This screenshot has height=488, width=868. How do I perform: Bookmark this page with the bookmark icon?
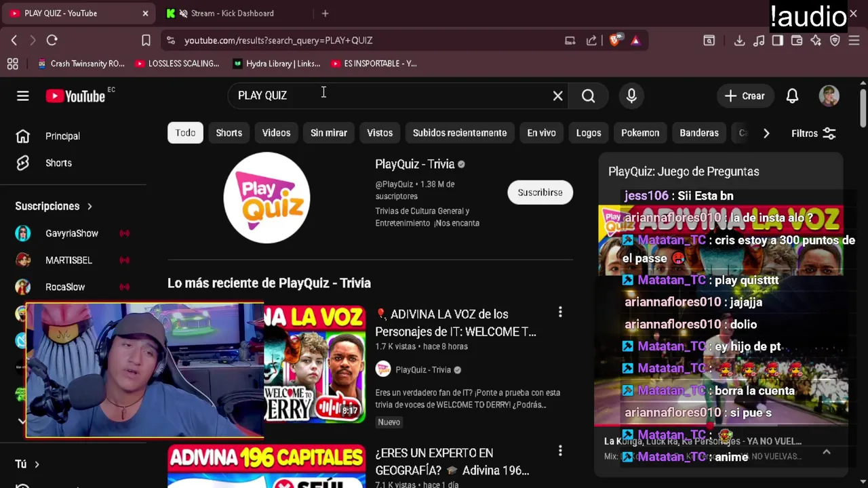tap(146, 41)
